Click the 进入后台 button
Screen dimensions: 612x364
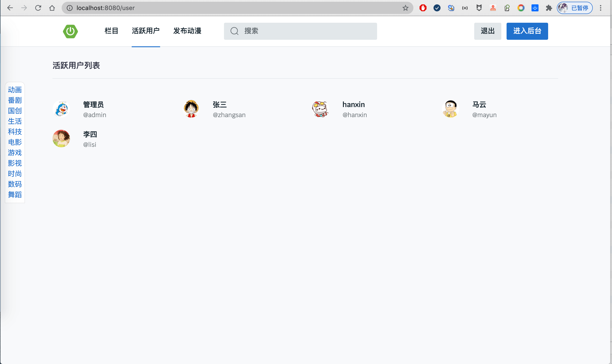[527, 31]
